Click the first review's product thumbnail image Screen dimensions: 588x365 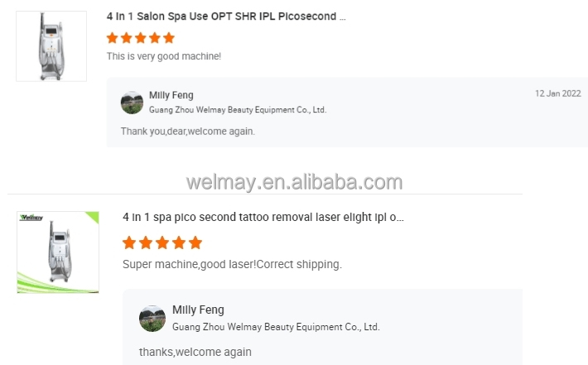(x=51, y=46)
